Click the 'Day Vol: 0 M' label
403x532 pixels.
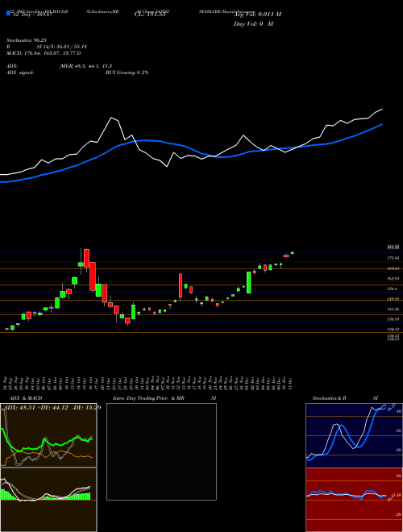(x=253, y=24)
